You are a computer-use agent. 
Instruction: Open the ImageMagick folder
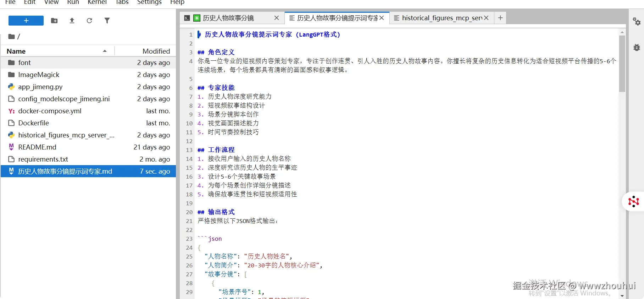[x=88, y=75]
